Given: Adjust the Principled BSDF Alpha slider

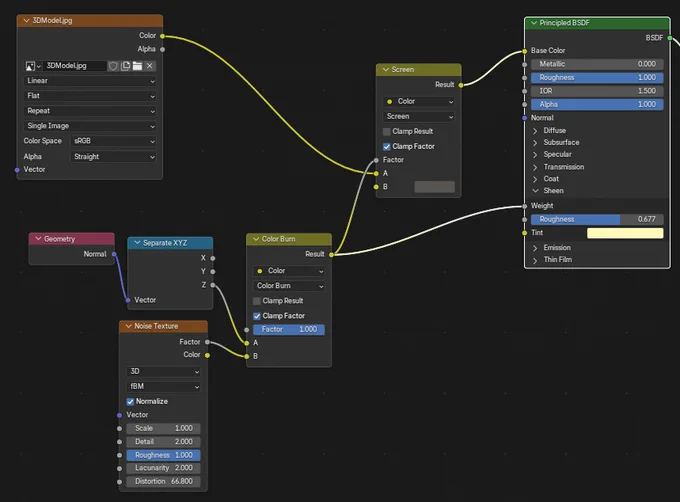Looking at the screenshot, I should (597, 104).
